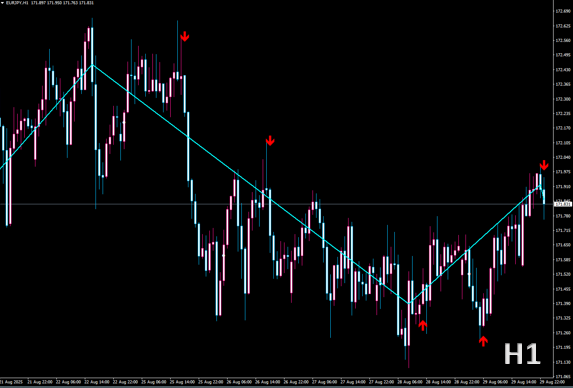Click the 172.495 price scale label
The image size is (573, 388).
[x=563, y=55]
